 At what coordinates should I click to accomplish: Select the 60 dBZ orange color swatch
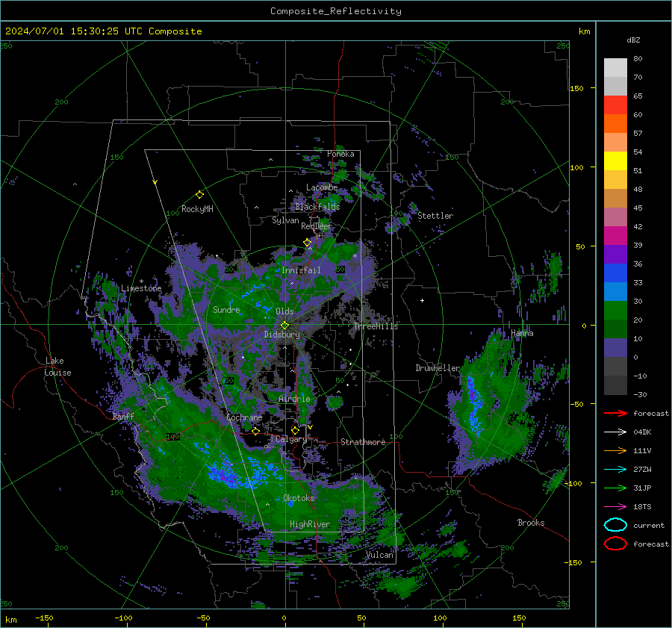pyautogui.click(x=615, y=123)
